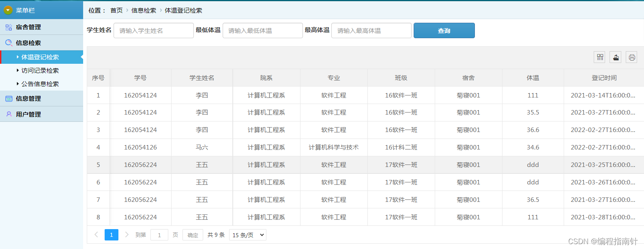Click temperature 36.6 cell

pyautogui.click(x=533, y=130)
